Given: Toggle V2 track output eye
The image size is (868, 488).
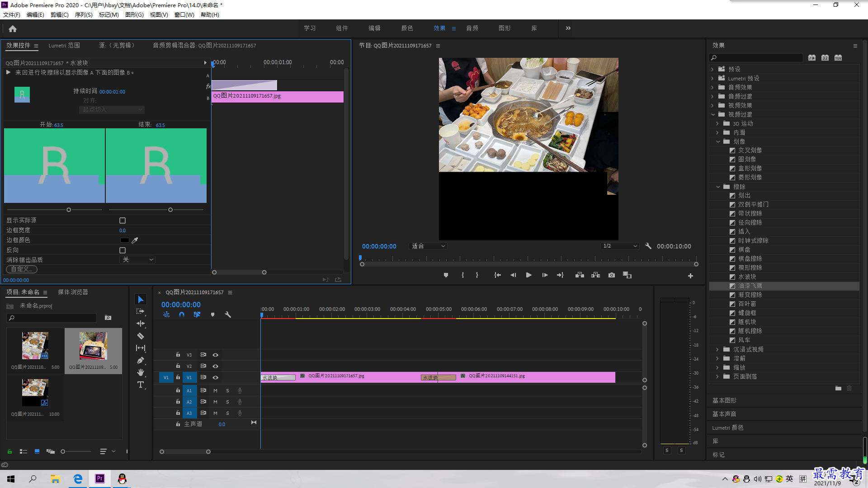Looking at the screenshot, I should tap(216, 366).
